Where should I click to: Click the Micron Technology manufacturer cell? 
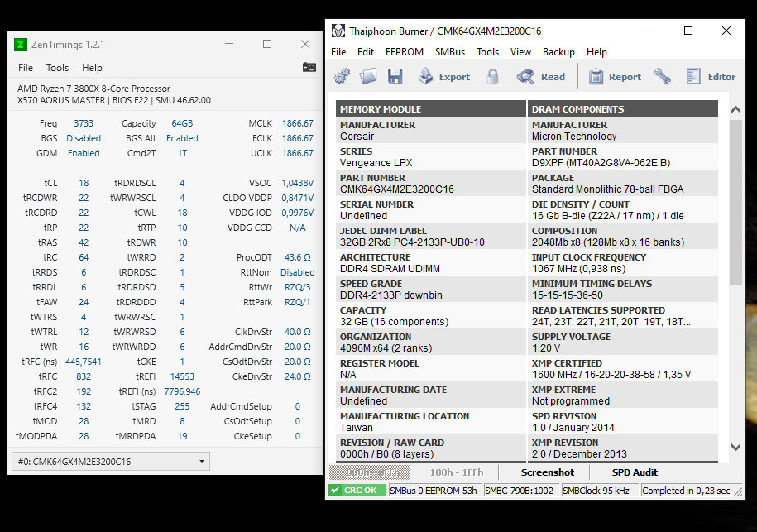[x=623, y=131]
